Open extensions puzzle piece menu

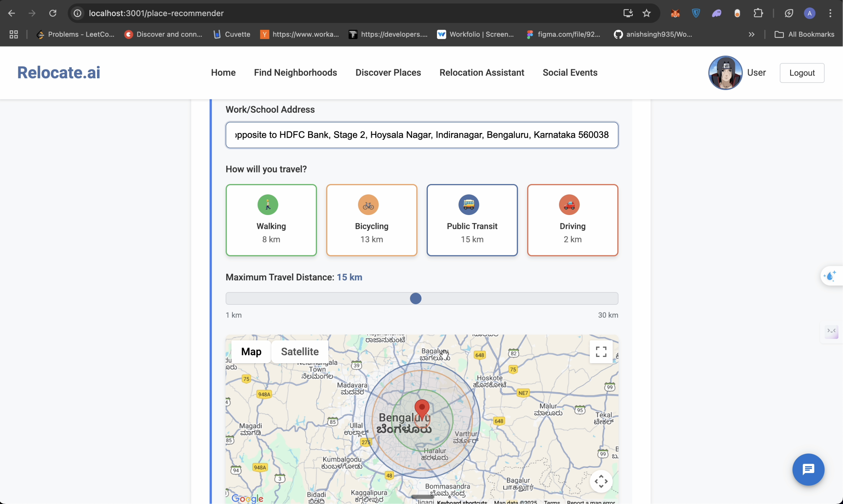coord(758,13)
